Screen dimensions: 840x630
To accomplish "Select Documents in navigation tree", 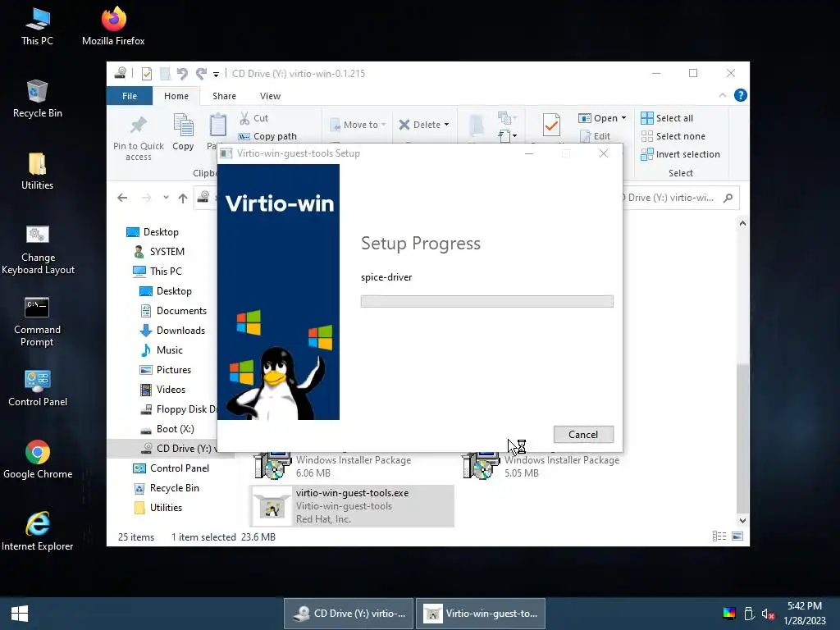I will [x=173, y=311].
